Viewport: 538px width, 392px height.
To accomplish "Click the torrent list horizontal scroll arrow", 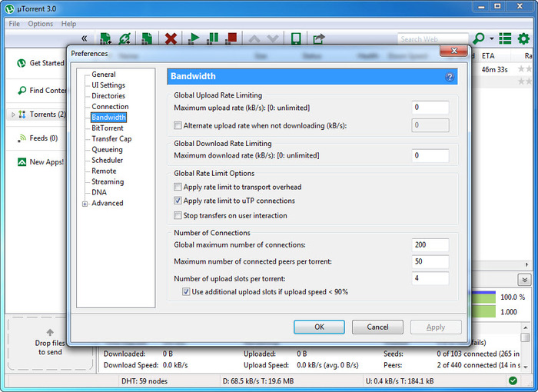I will point(527,264).
